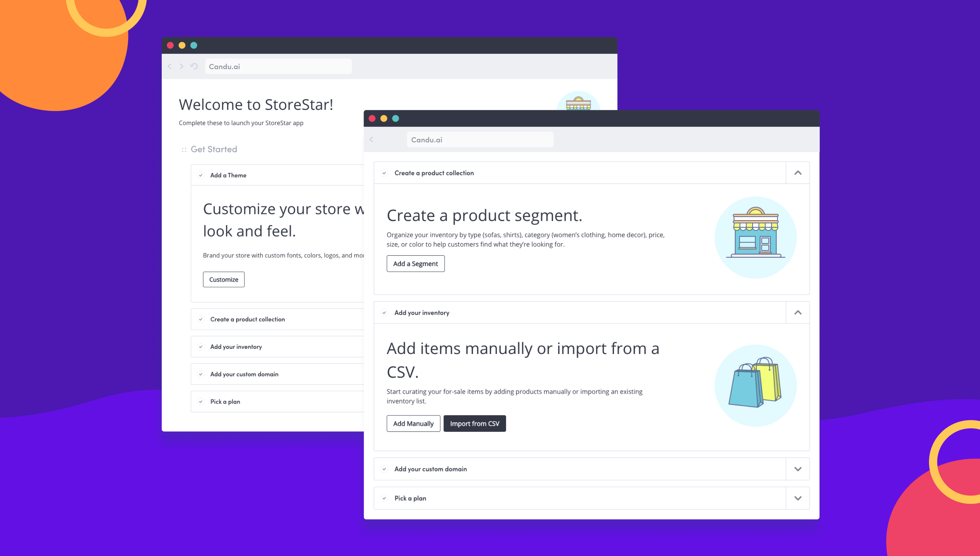980x556 pixels.
Task: Click the Add a Segment button
Action: [x=415, y=264]
